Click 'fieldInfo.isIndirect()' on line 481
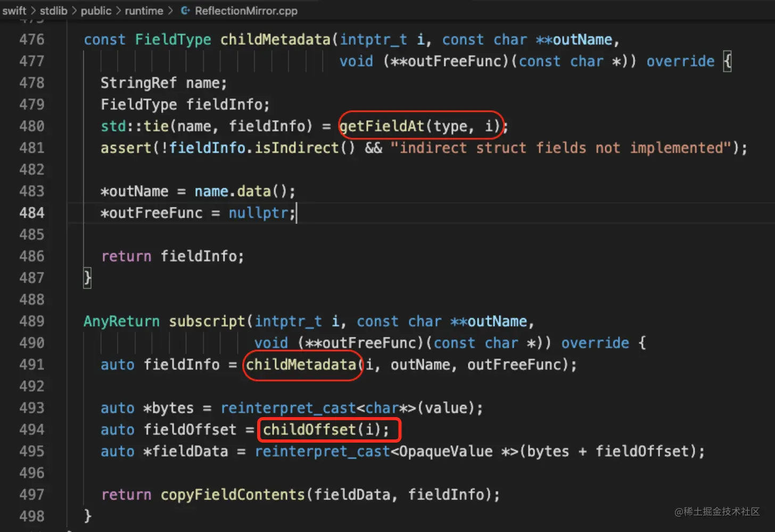This screenshot has height=532, width=775. click(x=262, y=148)
